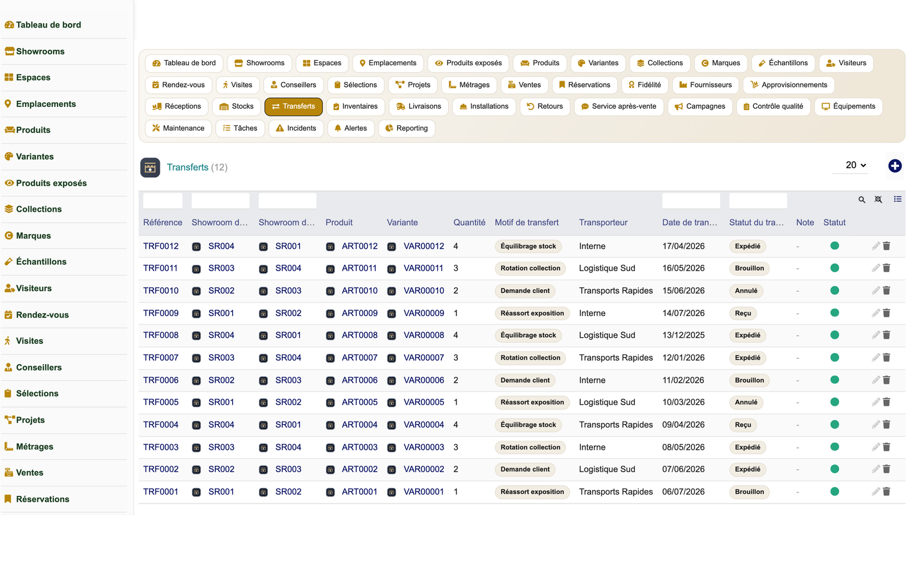Delete TRF0009 using its trash icon

(x=886, y=313)
